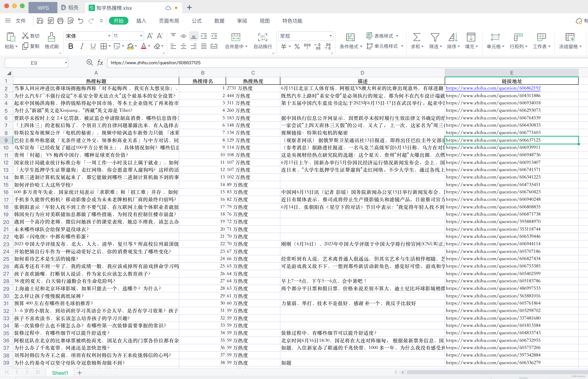Screen dimensions: 588x379
Task: Toggle Italic formatting
Action: 82,46
